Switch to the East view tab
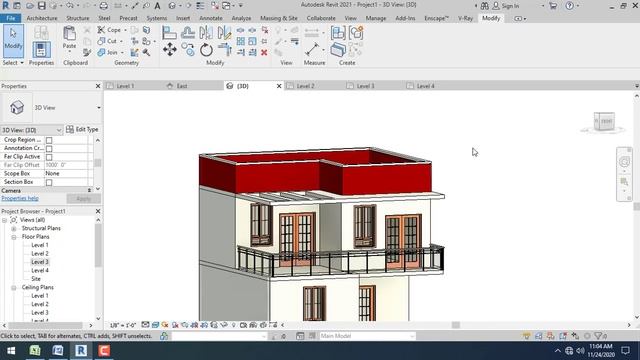 point(182,86)
